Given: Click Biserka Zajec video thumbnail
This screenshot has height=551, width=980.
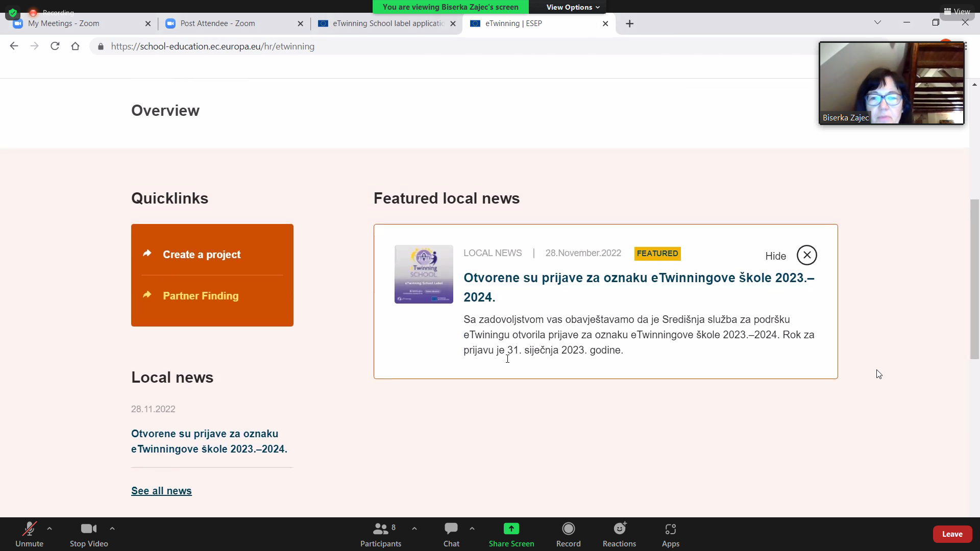Looking at the screenshot, I should tap(892, 83).
